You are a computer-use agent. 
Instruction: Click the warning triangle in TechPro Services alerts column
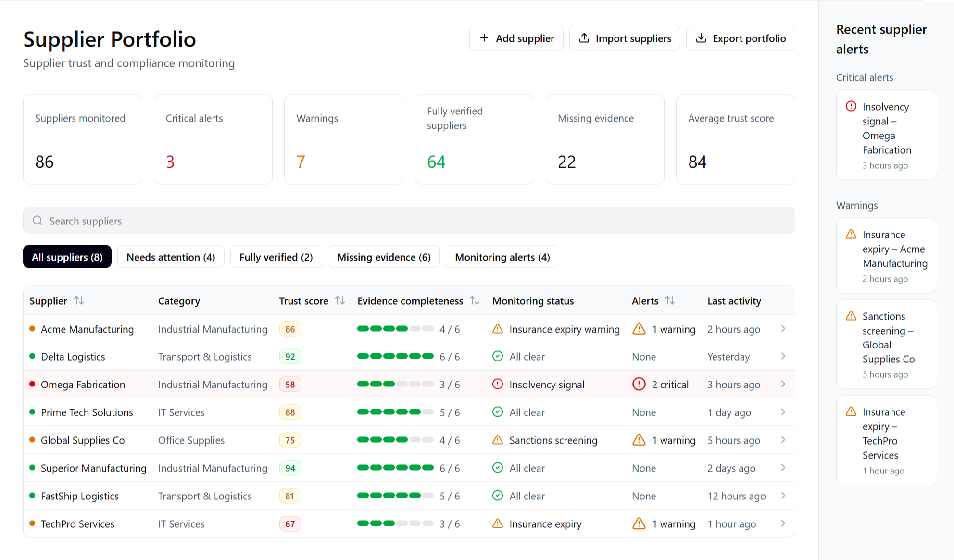click(640, 523)
